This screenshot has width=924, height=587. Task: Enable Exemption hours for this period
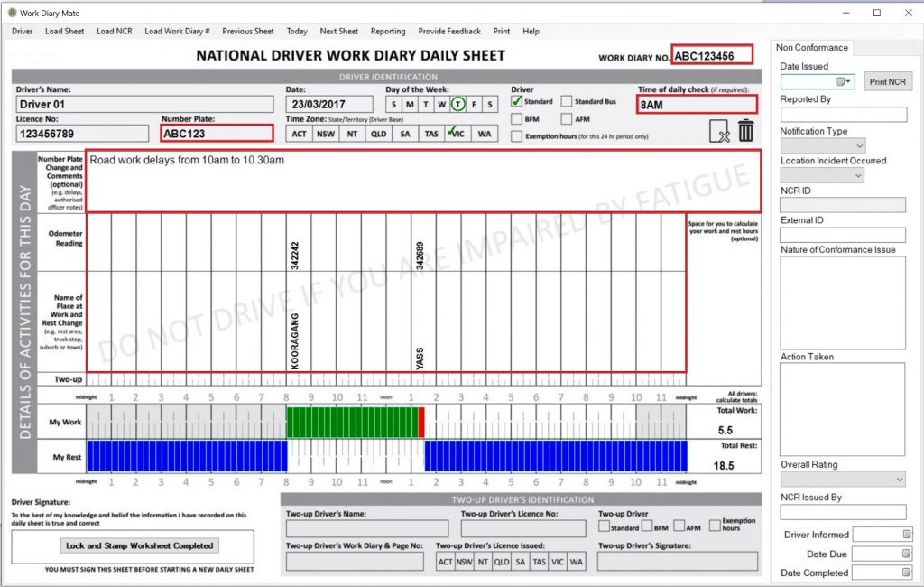516,134
